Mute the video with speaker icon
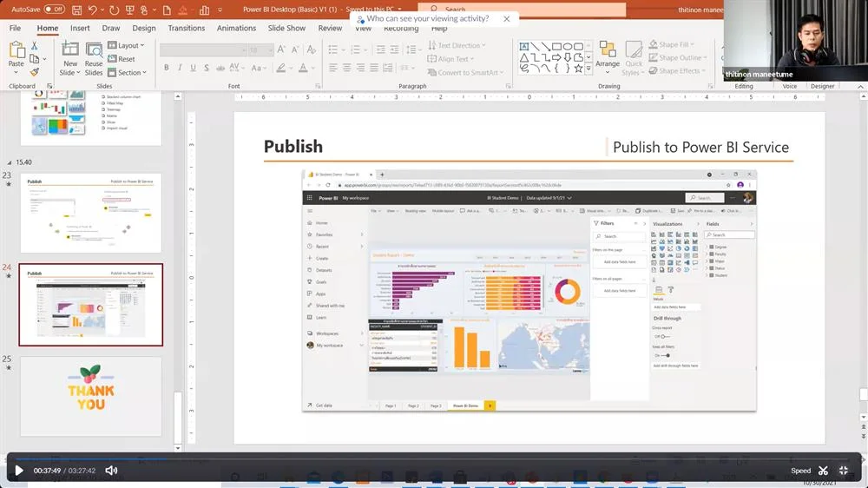Screen dimensions: 868x488 coord(111,471)
